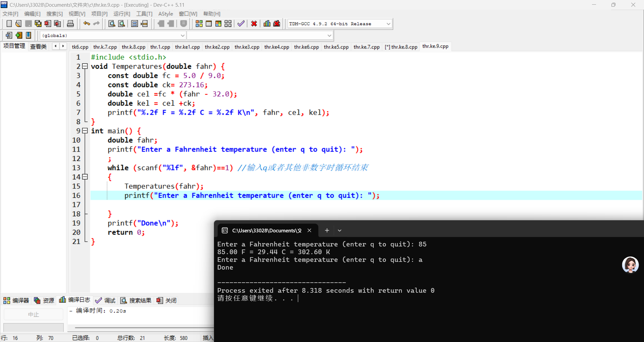Click the Replace toolbar icon

(x=121, y=23)
